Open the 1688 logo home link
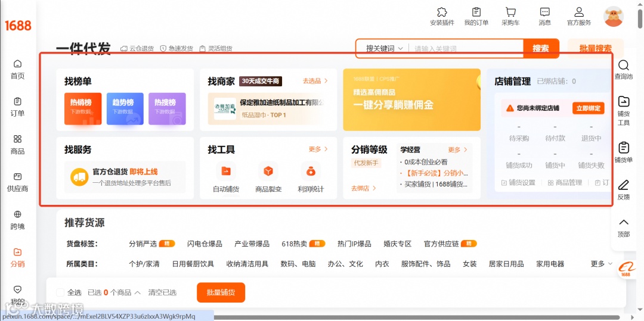Viewport: 644px width, 321px height. coord(18,26)
